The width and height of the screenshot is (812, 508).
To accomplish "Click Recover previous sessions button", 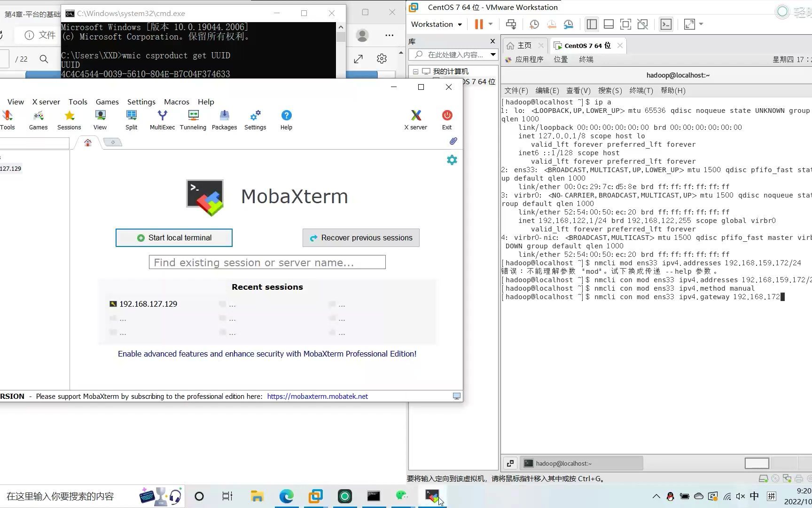I will pyautogui.click(x=361, y=238).
